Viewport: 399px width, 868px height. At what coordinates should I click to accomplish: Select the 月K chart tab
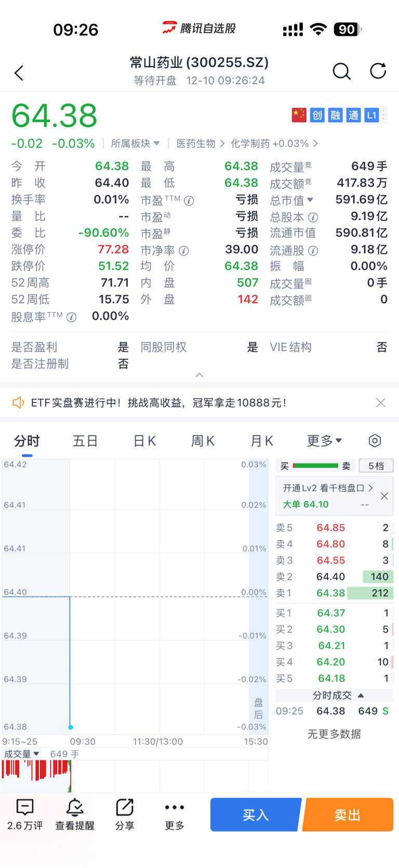click(262, 441)
